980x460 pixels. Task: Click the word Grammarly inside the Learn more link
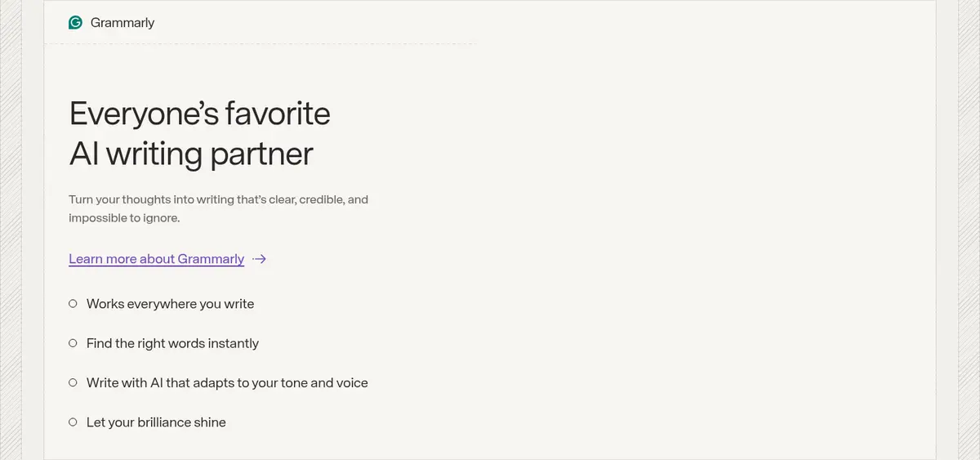(x=211, y=259)
